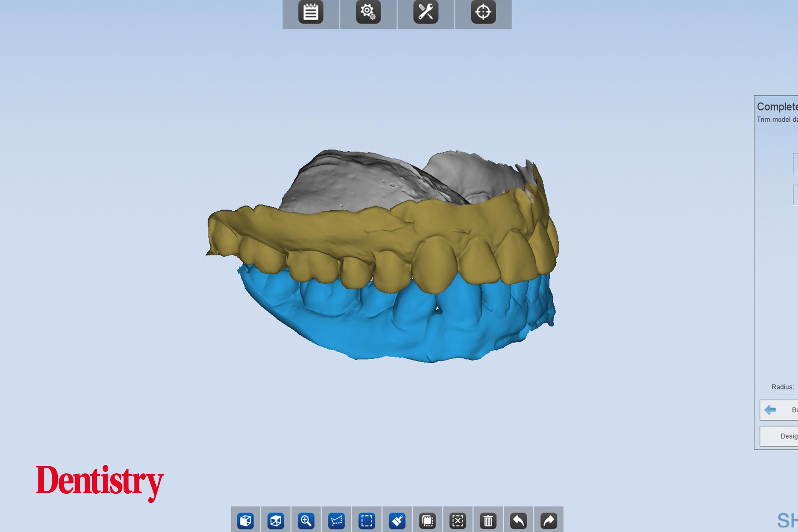Click the deselect dashed X icon
Screen dimensions: 798x532
(x=458, y=520)
